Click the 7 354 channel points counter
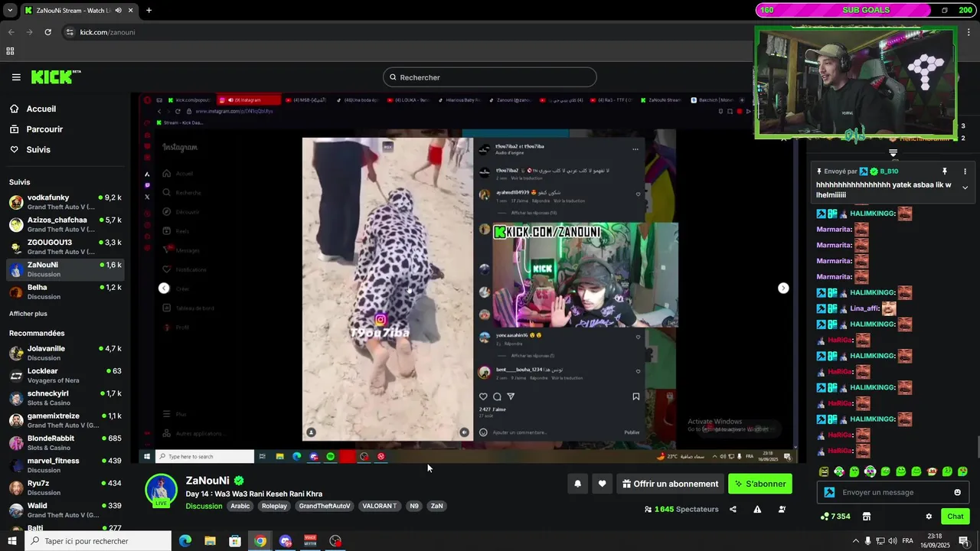The height and width of the screenshot is (551, 980). [835, 517]
